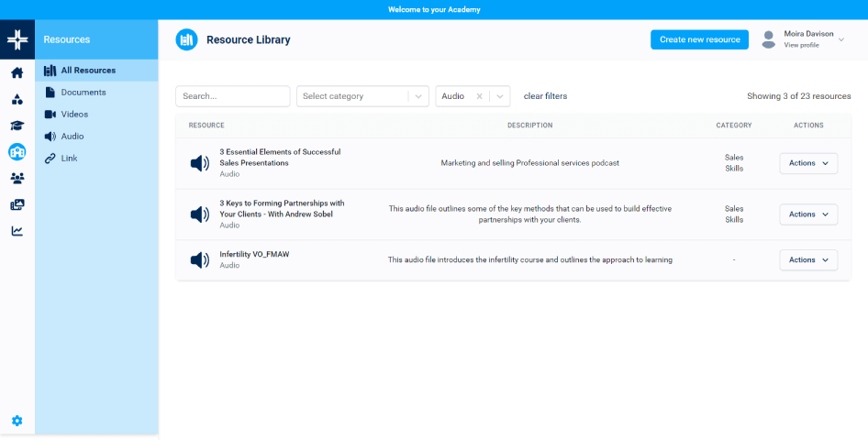Click the Search input field

(x=232, y=96)
